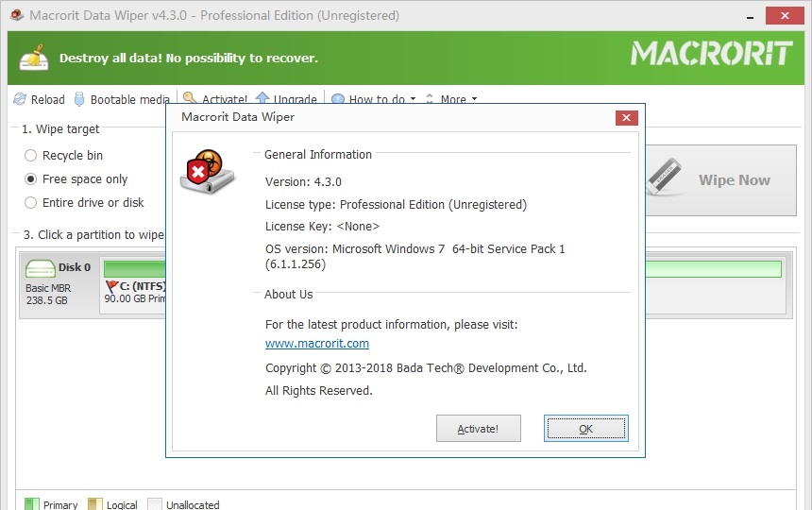812x510 pixels.
Task: Click the More toolbar icon
Action: (x=430, y=98)
